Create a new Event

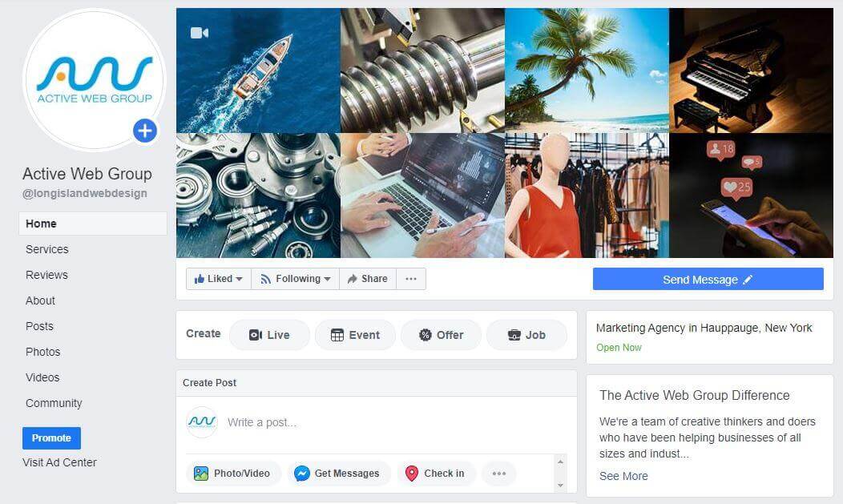[355, 335]
